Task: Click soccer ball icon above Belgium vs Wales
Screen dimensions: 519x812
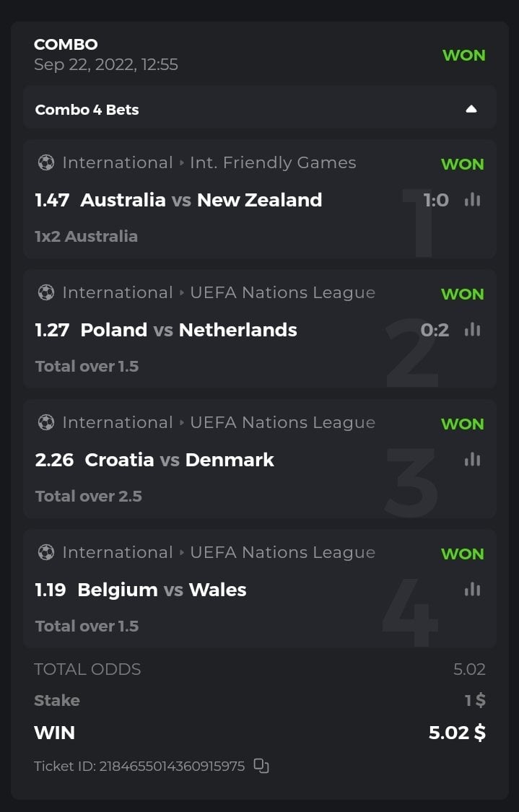Action: [45, 552]
